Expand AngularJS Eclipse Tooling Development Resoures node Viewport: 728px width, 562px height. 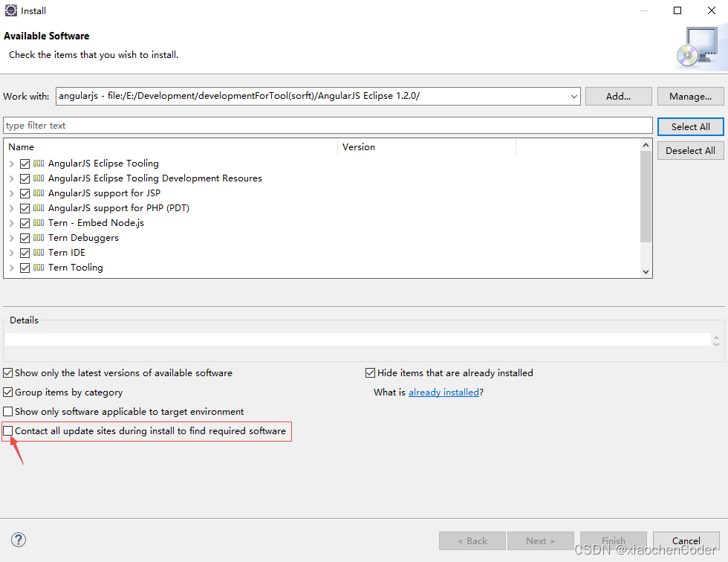[12, 179]
